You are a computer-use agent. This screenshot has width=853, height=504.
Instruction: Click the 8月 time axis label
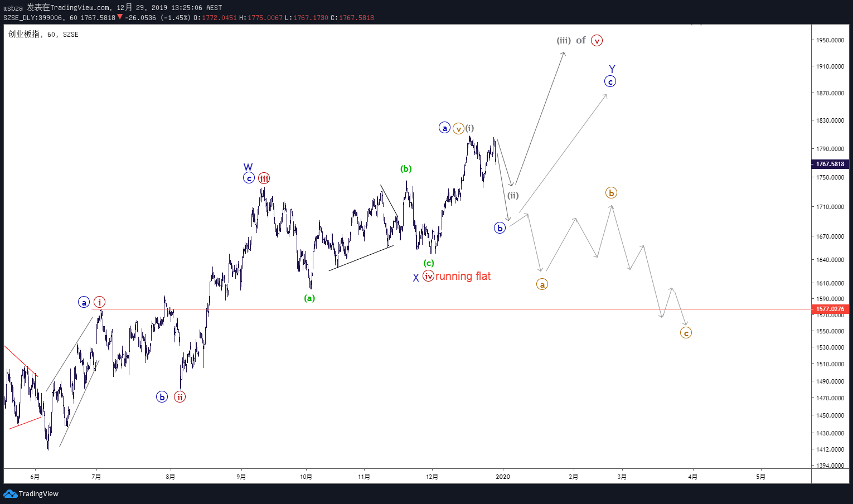171,477
